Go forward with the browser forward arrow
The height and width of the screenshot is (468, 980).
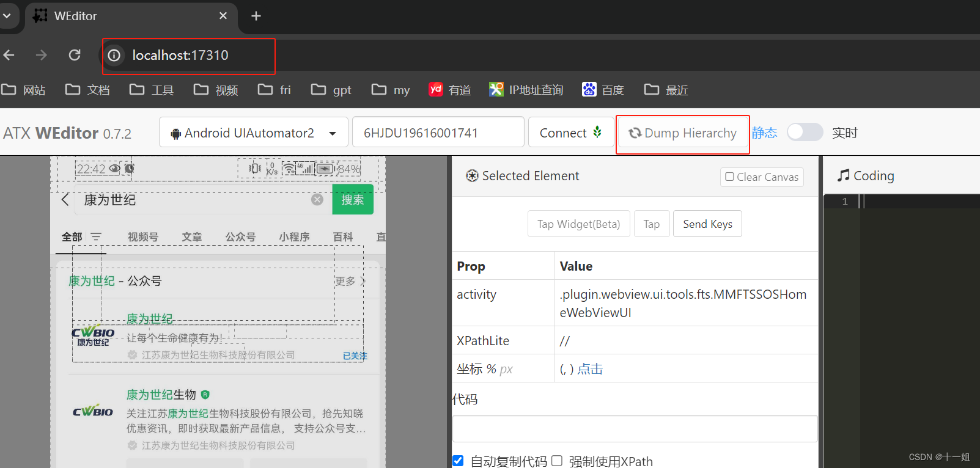(x=41, y=55)
